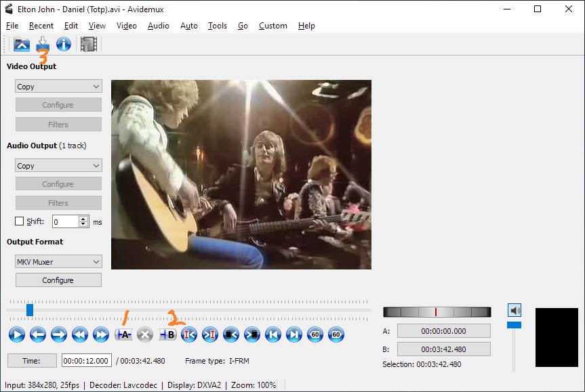
Task: Click the Shift milliseconds input field
Action: (x=66, y=221)
